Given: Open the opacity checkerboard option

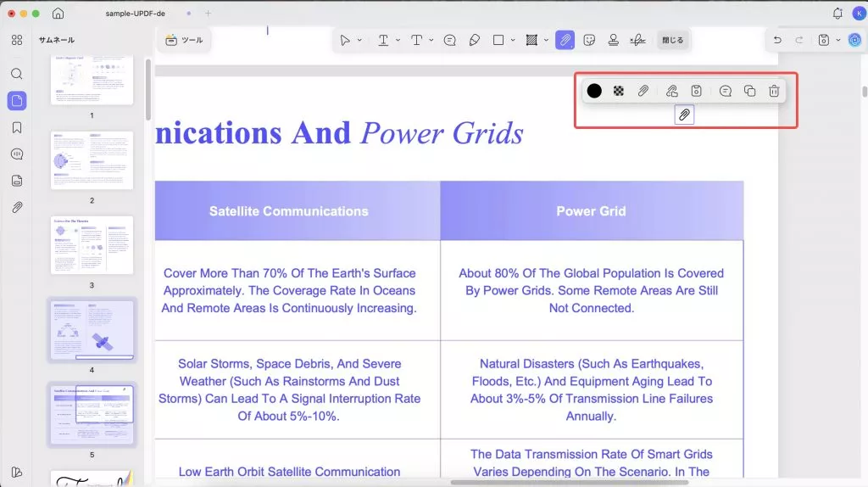Looking at the screenshot, I should coord(619,91).
